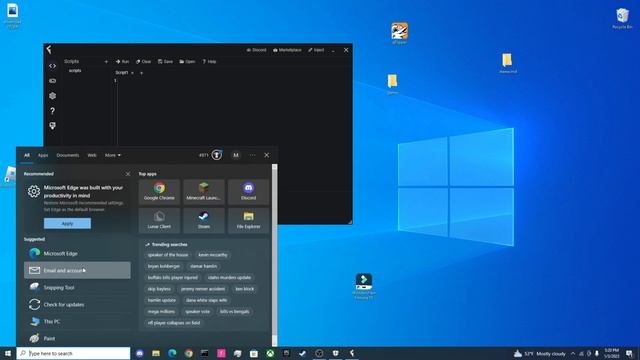This screenshot has width=640, height=360.
Task: Open Google Chrome from Top apps
Action: tap(159, 191)
